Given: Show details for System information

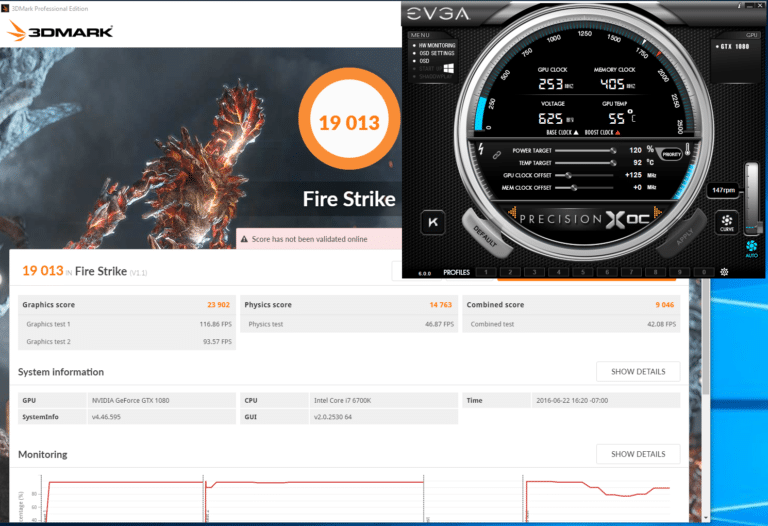Looking at the screenshot, I should [x=638, y=372].
